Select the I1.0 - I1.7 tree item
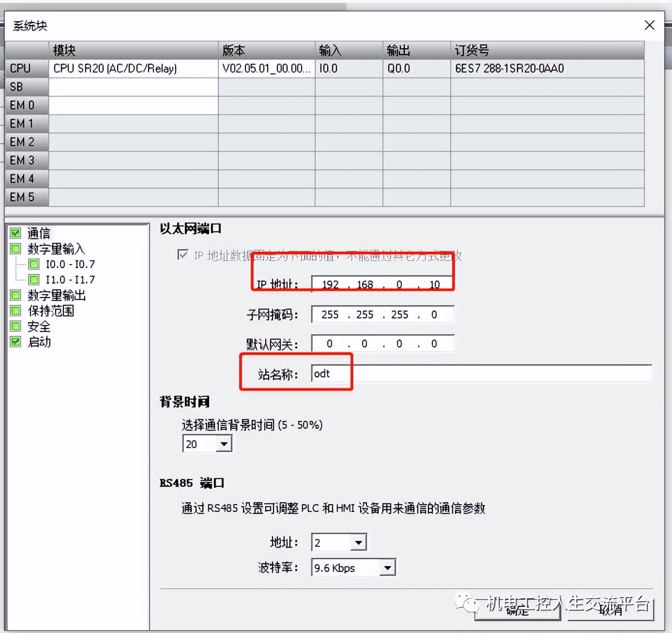 (70, 280)
